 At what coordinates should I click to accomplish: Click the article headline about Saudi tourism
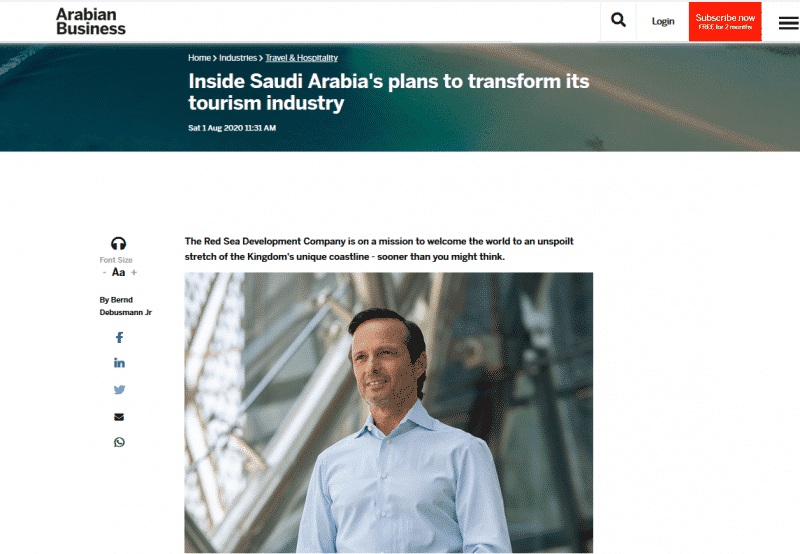(x=389, y=92)
